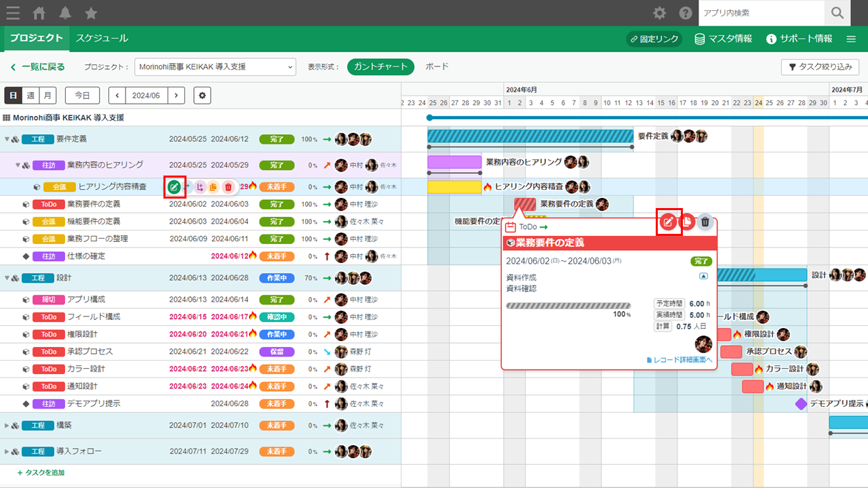Click assignee avatar in task popup
The width and height of the screenshot is (868, 488).
click(703, 344)
